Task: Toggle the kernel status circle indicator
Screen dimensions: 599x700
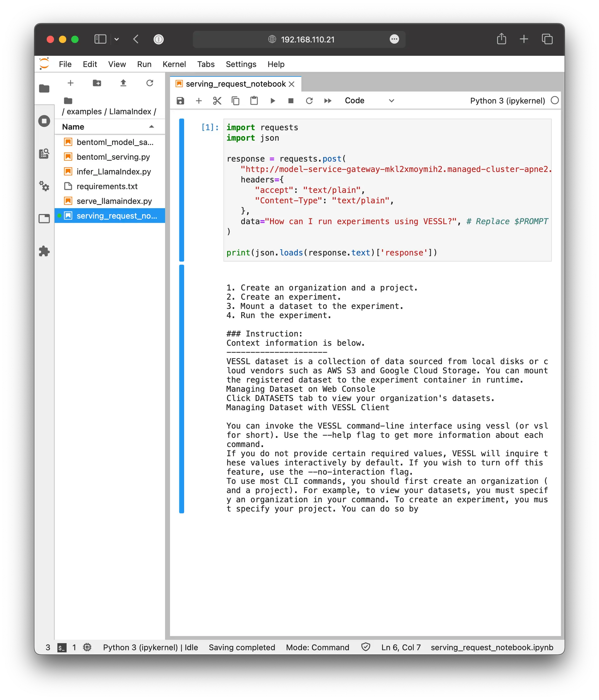Action: point(554,100)
